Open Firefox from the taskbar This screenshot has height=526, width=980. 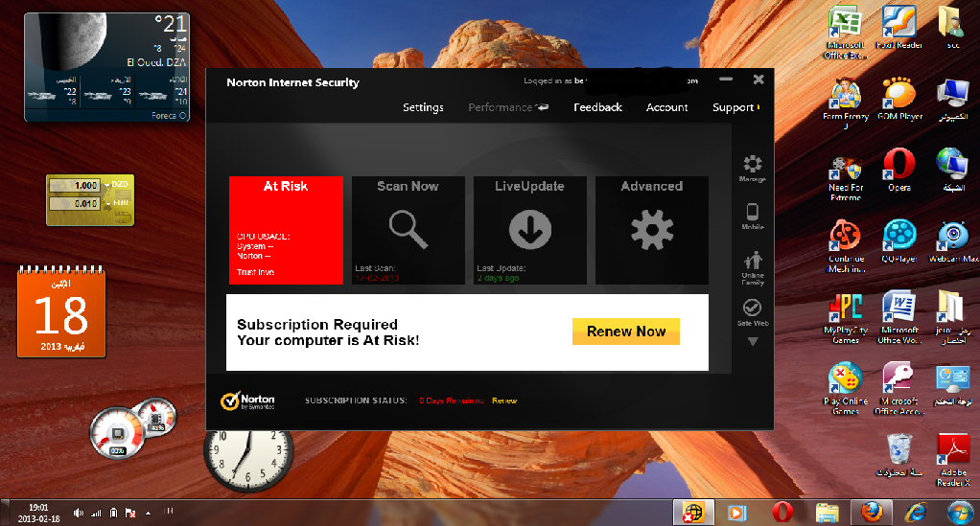pos(872,513)
